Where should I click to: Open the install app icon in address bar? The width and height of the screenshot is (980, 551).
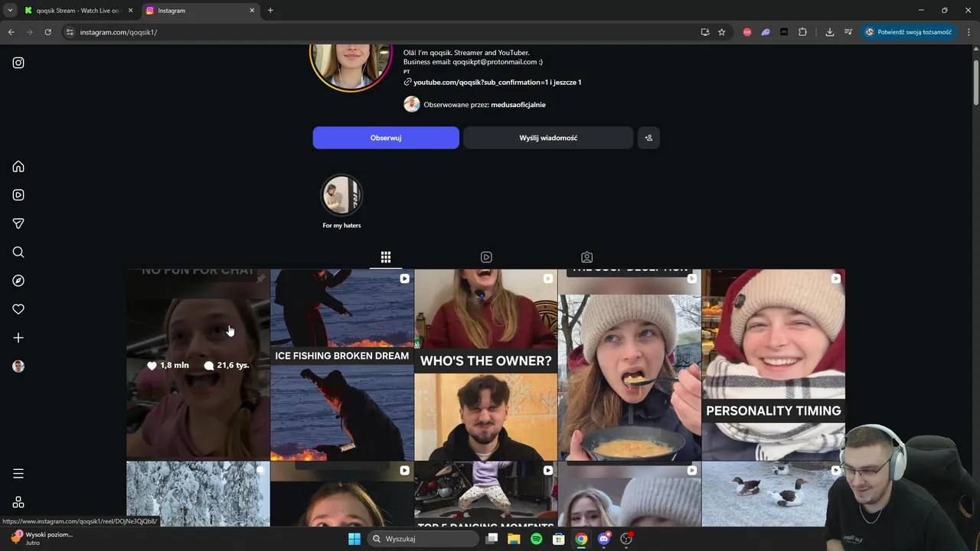point(705,32)
